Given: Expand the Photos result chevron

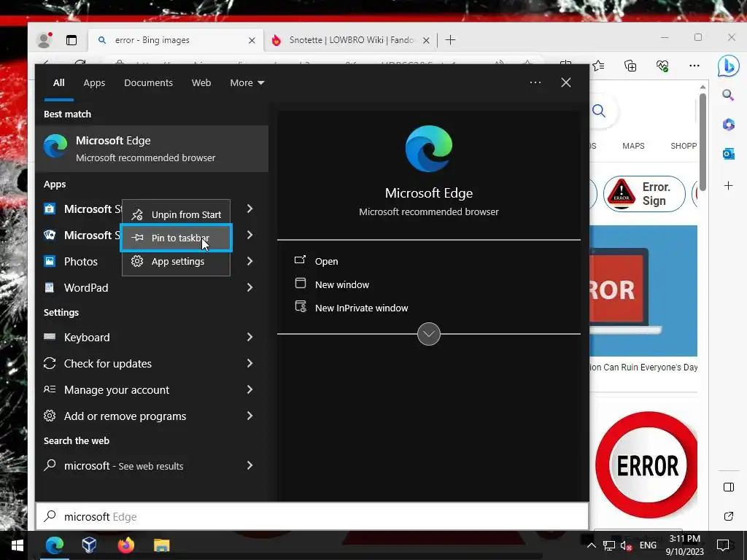Looking at the screenshot, I should coord(249,261).
